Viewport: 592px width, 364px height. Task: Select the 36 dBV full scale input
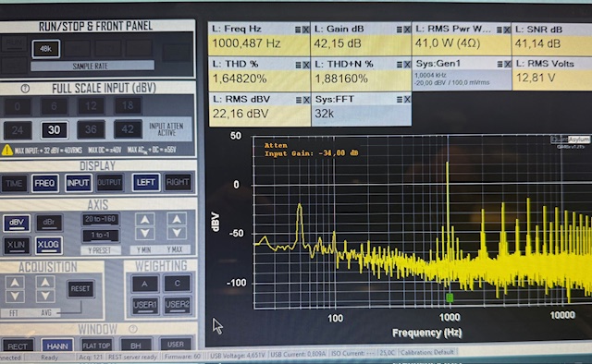(91, 129)
